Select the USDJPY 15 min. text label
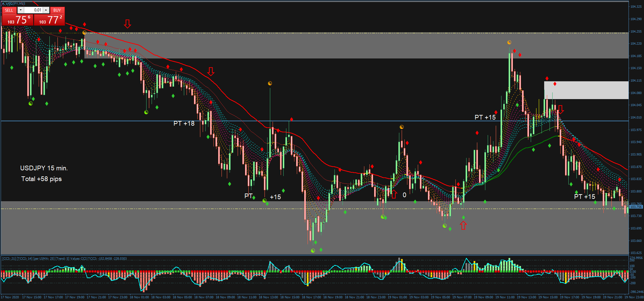 (x=44, y=168)
